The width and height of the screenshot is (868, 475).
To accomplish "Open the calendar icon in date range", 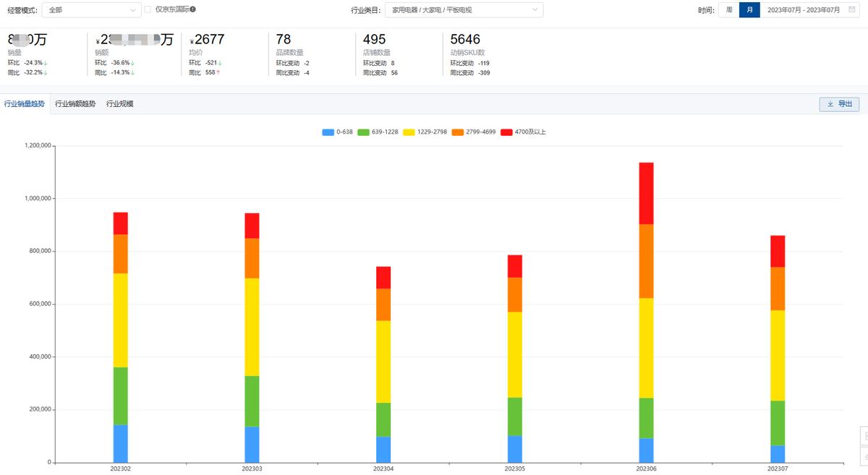I will (852, 10).
